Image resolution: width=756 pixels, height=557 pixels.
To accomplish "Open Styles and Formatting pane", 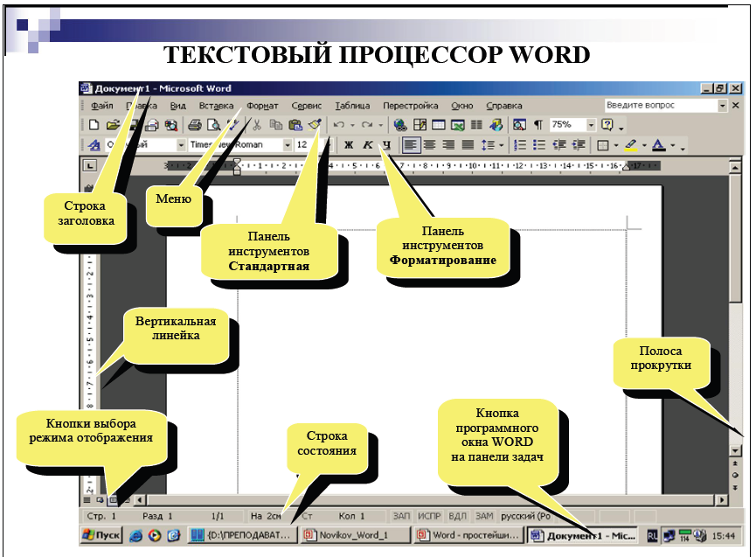I will (94, 144).
